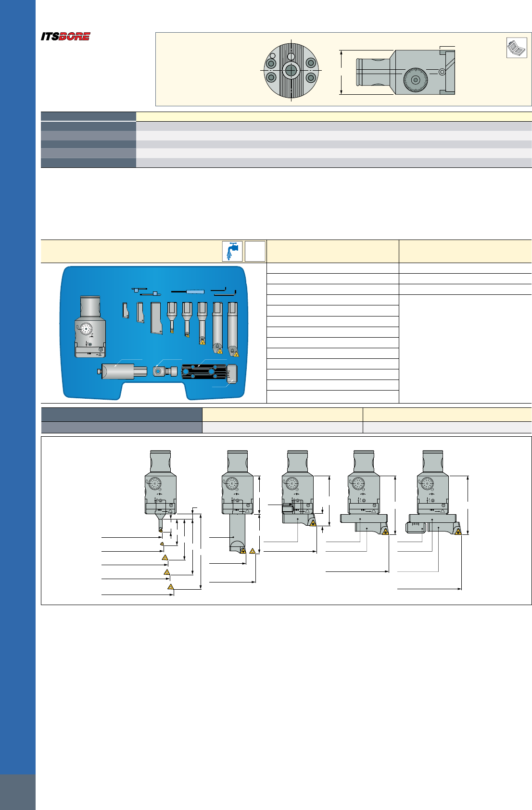532x810 pixels.
Task: Click the blue coolant faucet icon
Action: tap(232, 252)
